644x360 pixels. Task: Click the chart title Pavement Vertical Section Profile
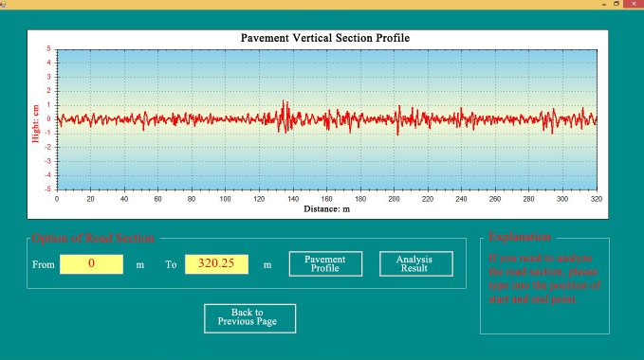(x=325, y=38)
